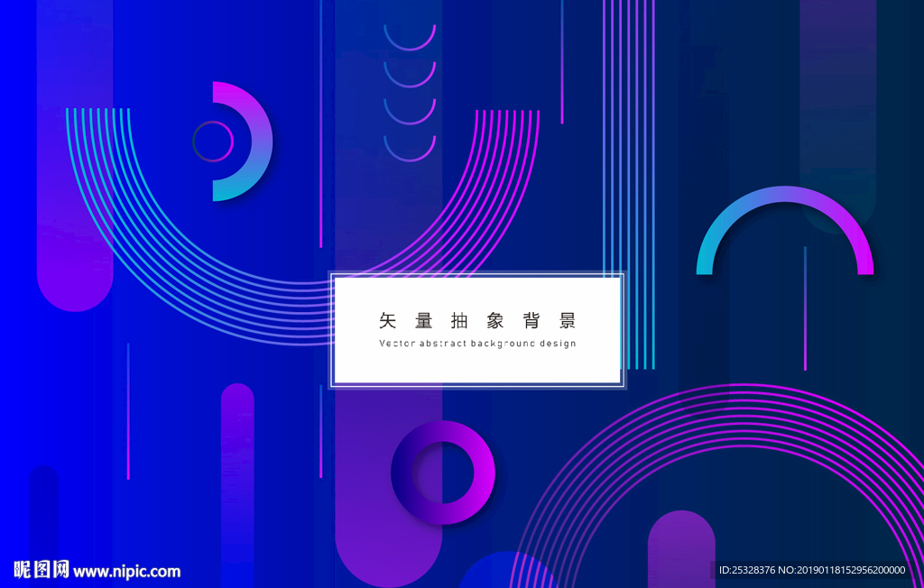The width and height of the screenshot is (924, 588).
Task: Select the subtitle "Vector abstract background design"
Action: click(x=477, y=344)
